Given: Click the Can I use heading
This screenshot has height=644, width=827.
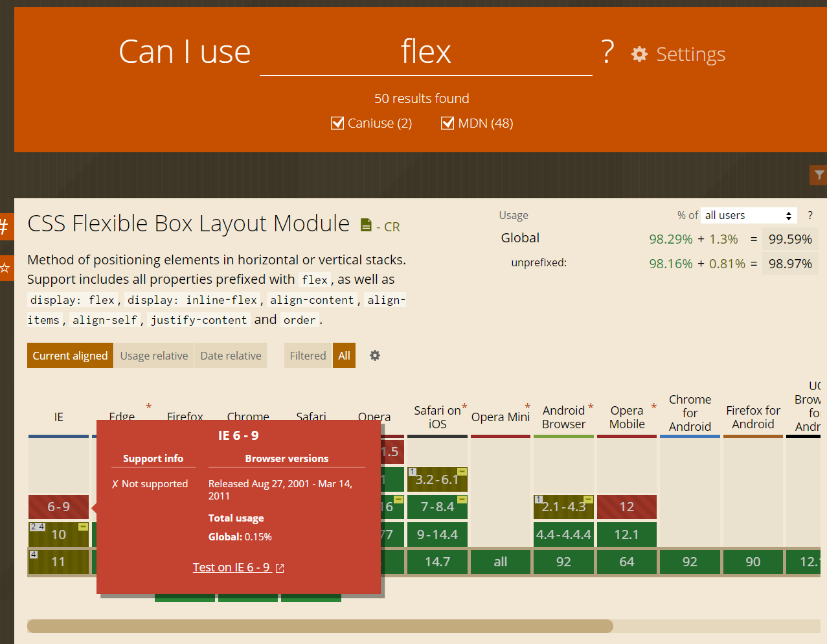Looking at the screenshot, I should (185, 52).
